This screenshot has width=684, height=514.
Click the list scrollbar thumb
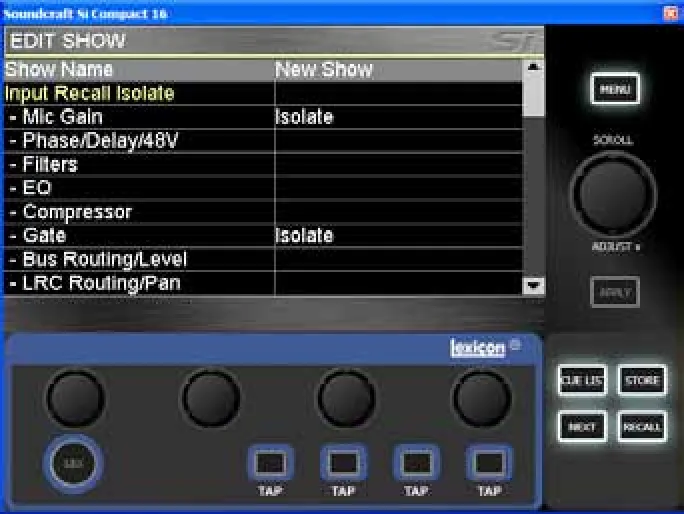(x=533, y=95)
